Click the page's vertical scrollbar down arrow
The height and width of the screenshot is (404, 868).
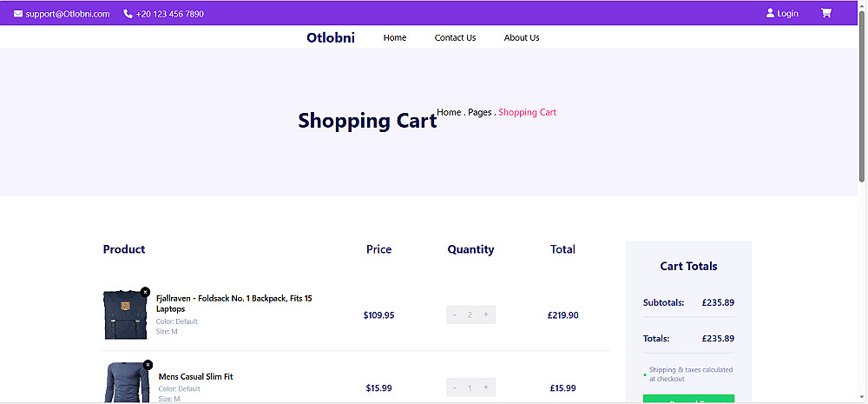(x=862, y=398)
